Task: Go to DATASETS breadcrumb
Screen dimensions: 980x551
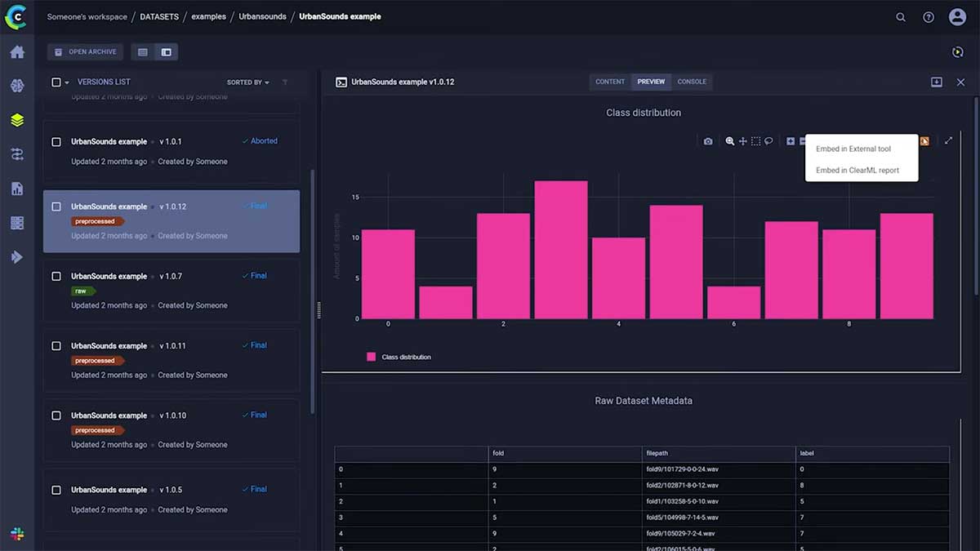Action: pos(159,16)
